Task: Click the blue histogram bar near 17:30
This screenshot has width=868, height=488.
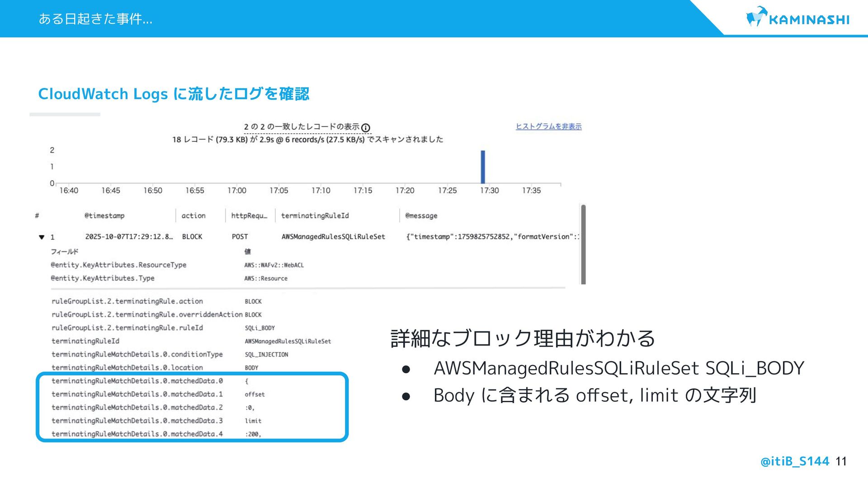Action: coord(483,167)
